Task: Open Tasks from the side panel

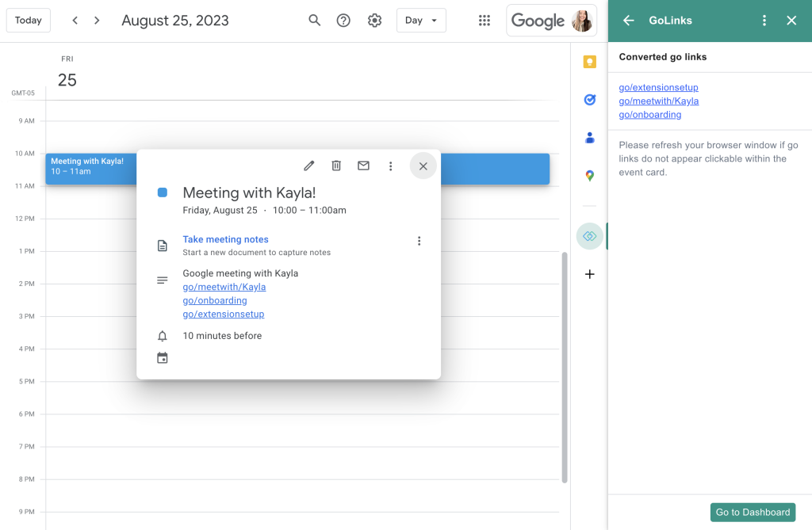Action: [x=589, y=100]
